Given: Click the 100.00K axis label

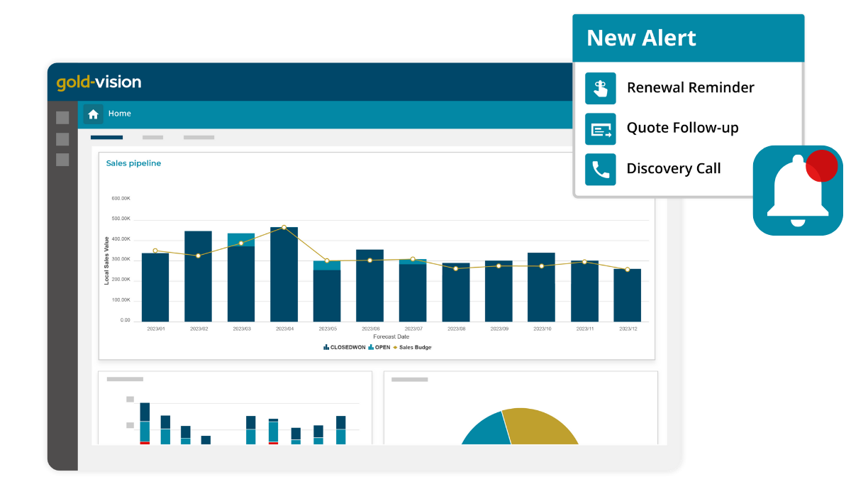Looking at the screenshot, I should click(x=121, y=300).
